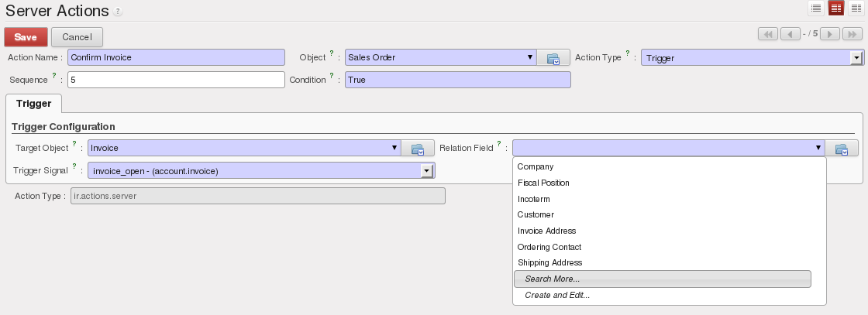Choose Customer from the relation field list
The height and width of the screenshot is (315, 868).
click(536, 214)
